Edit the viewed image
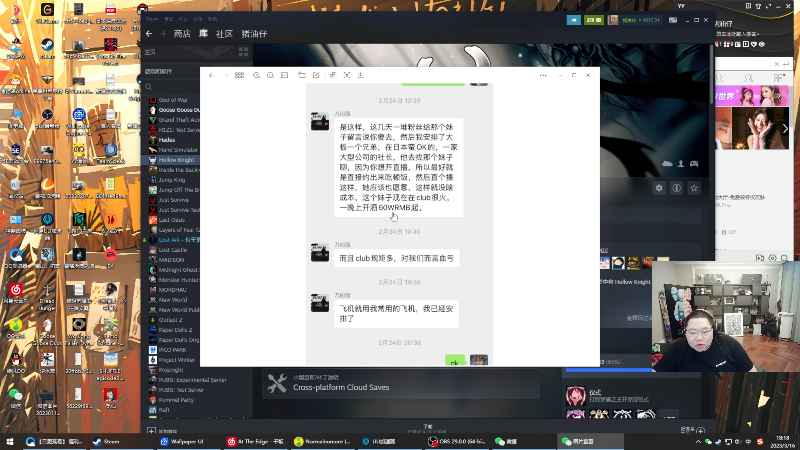 pos(316,75)
